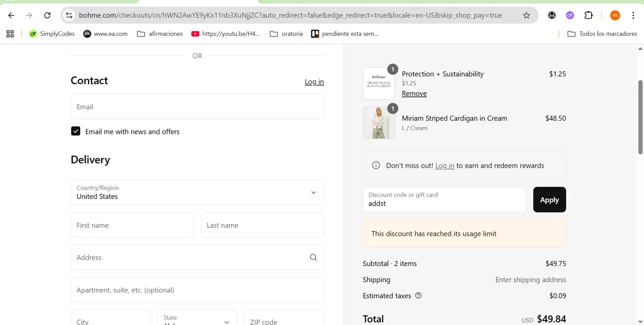
Task: Click the Discount code or gift card field
Action: click(444, 200)
